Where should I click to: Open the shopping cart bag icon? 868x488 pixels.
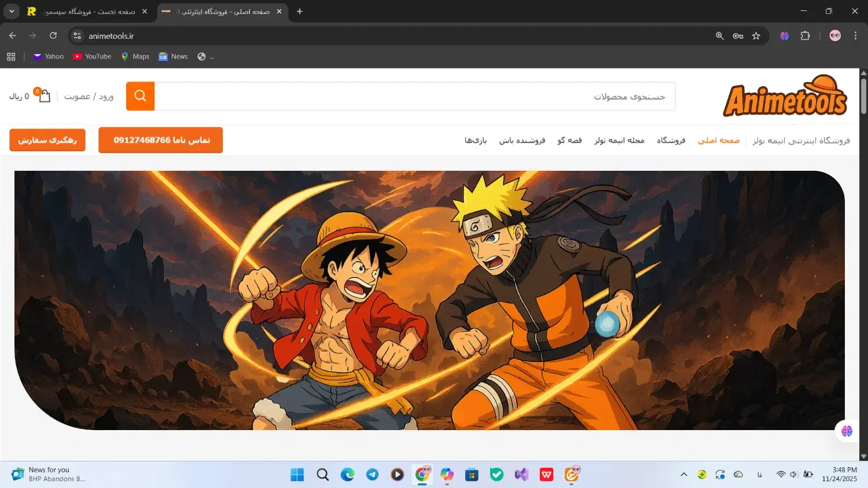(44, 96)
